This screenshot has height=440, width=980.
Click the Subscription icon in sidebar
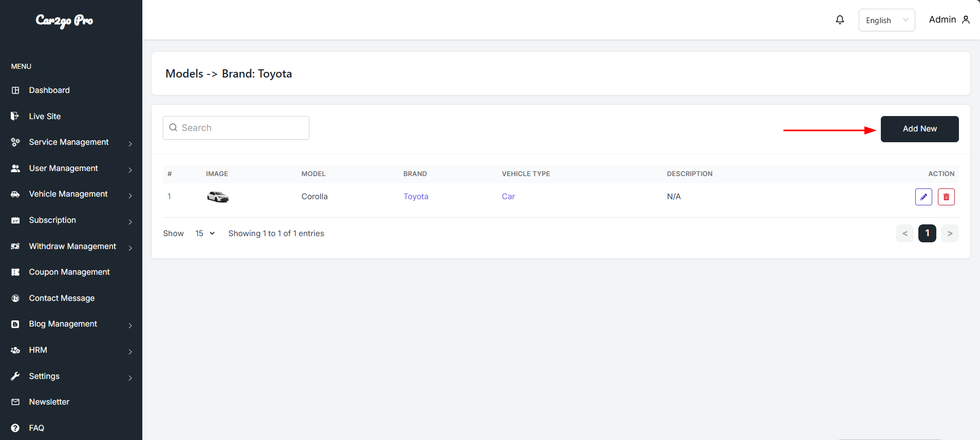coord(15,220)
